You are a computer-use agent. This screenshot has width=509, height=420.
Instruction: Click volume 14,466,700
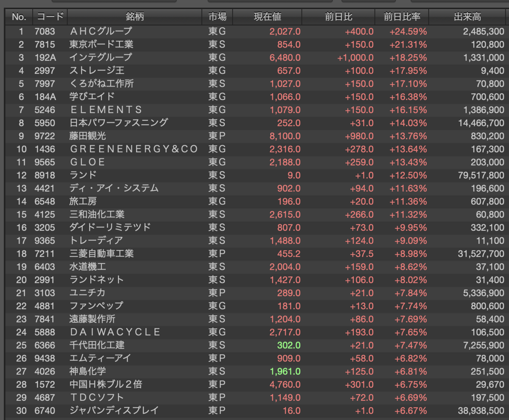pyautogui.click(x=482, y=123)
